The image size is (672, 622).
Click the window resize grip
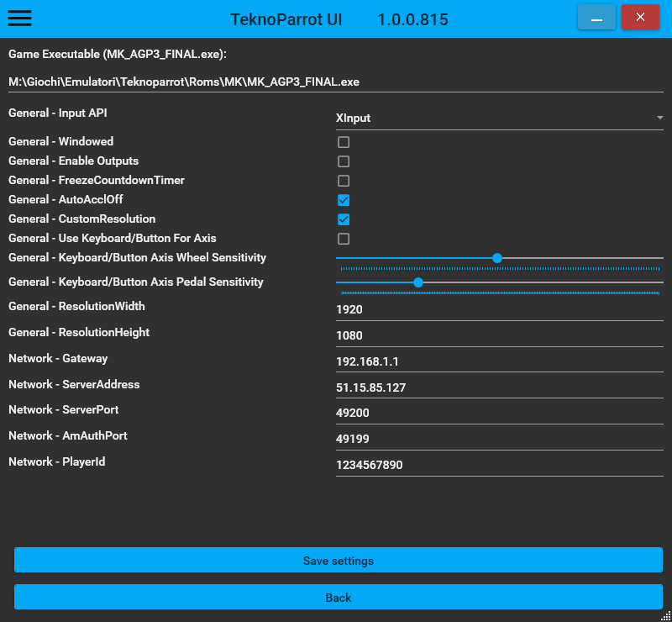[x=665, y=616]
